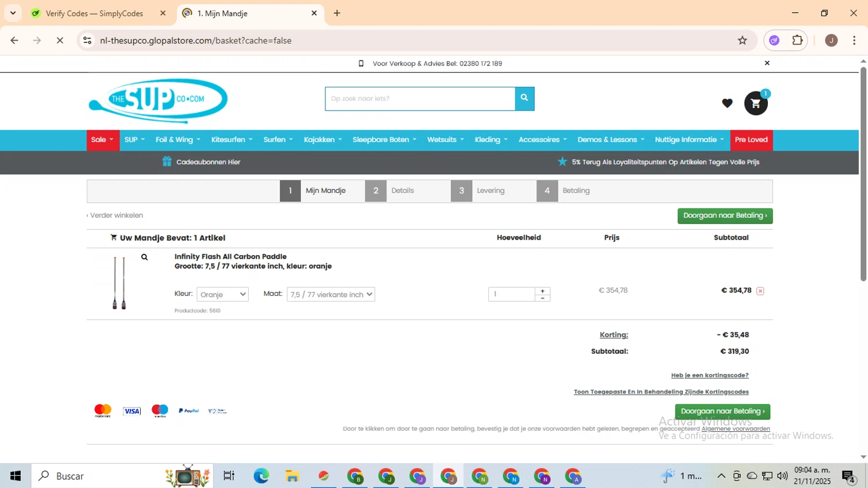Viewport: 868px width, 488px height.
Task: Open the notification center icon
Action: pyautogui.click(x=848, y=476)
